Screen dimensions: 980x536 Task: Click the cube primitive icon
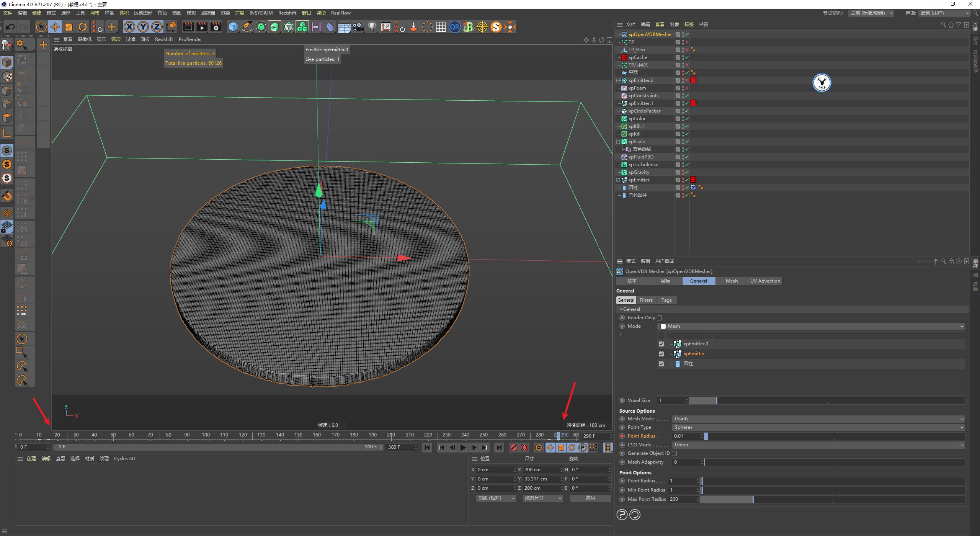point(233,27)
